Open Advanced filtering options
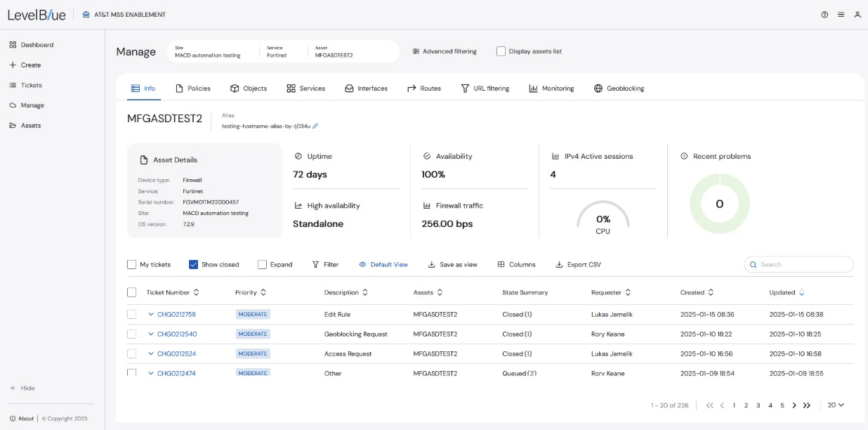868x430 pixels. pyautogui.click(x=445, y=51)
